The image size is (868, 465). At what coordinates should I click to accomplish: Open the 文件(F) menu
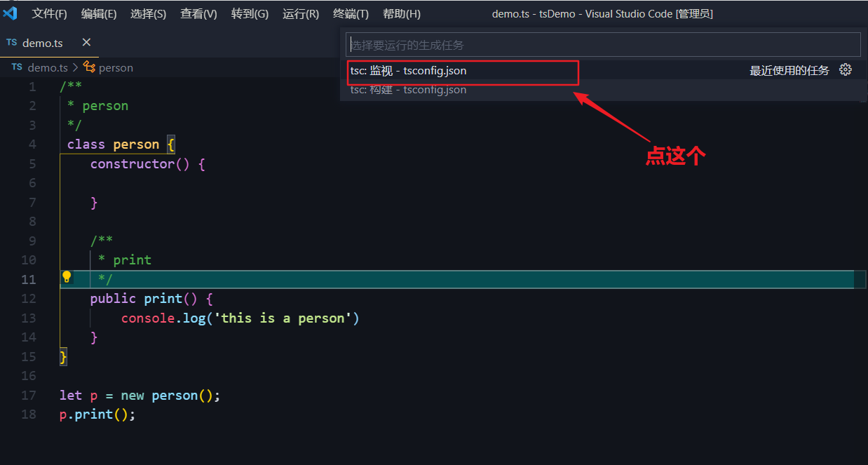pyautogui.click(x=50, y=14)
